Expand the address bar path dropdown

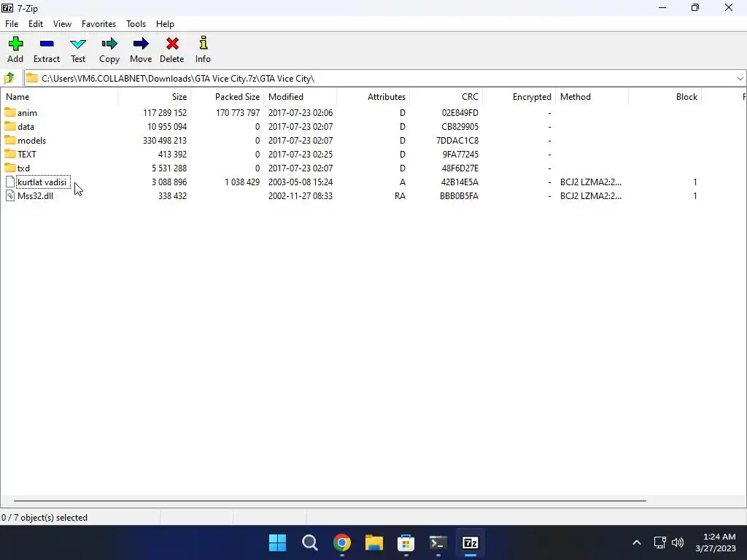(740, 79)
